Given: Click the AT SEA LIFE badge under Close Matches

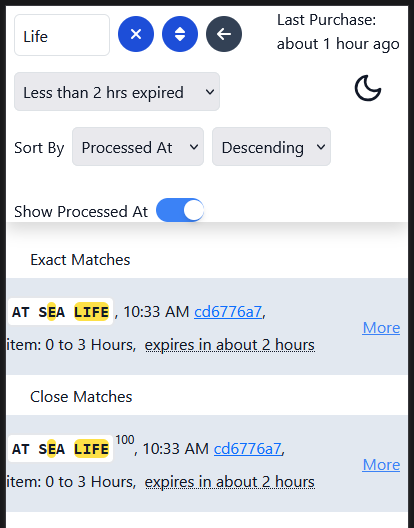Looking at the screenshot, I should 60,449.
